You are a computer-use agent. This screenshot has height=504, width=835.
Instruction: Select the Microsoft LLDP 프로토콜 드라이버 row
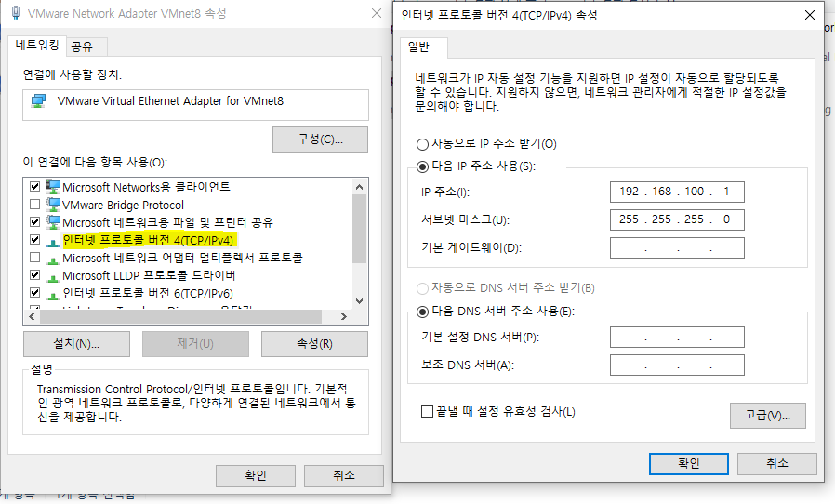coord(149,276)
